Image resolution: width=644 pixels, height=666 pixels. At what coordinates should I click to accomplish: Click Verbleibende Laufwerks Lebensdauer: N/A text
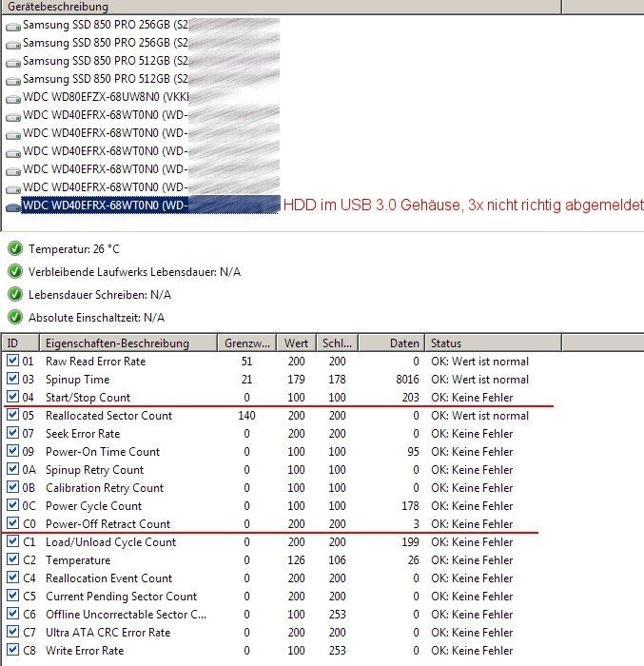[134, 272]
